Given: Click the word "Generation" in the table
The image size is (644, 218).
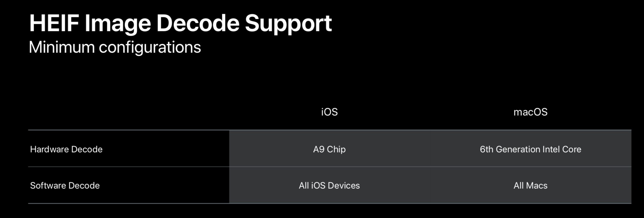Looking at the screenshot, I should pos(517,149).
